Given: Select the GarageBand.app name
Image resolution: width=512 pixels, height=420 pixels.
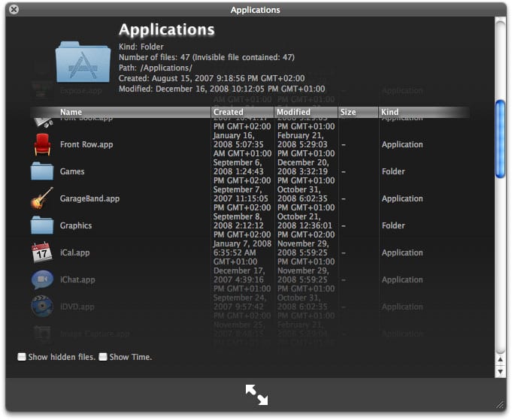Looking at the screenshot, I should [89, 199].
